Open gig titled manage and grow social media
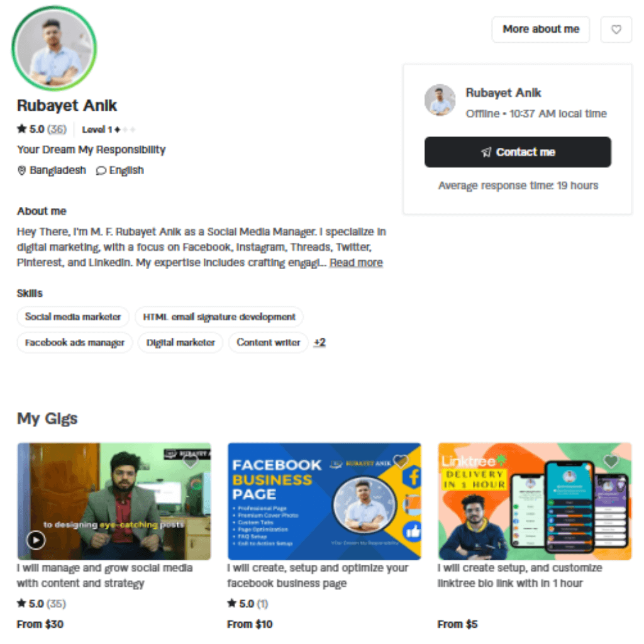Image resolution: width=644 pixels, height=644 pixels. pos(105,575)
